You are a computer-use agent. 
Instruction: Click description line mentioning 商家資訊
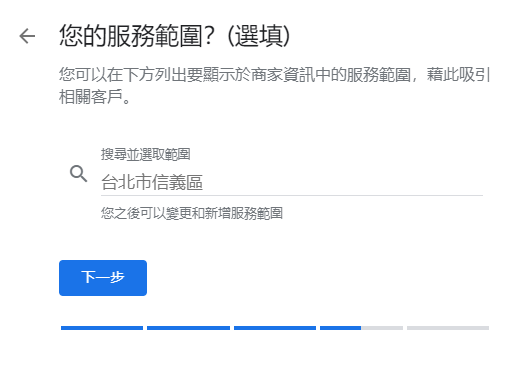point(274,74)
